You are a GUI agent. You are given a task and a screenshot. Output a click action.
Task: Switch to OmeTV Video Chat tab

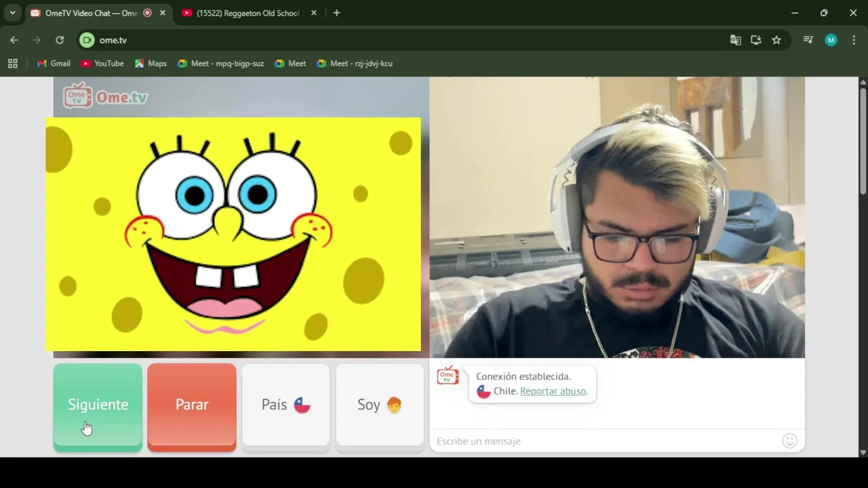pos(91,13)
